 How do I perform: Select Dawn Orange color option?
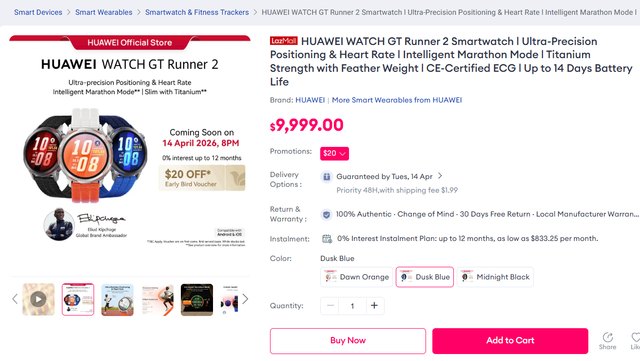pos(356,277)
